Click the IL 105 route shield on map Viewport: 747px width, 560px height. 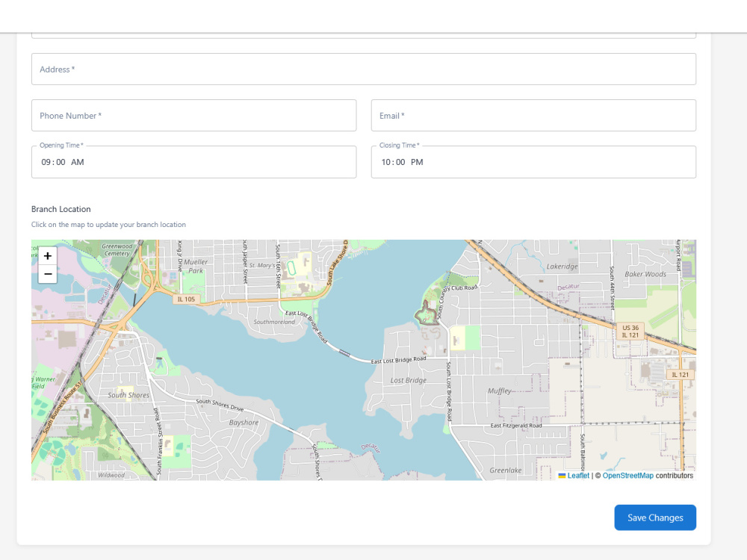pos(186,299)
